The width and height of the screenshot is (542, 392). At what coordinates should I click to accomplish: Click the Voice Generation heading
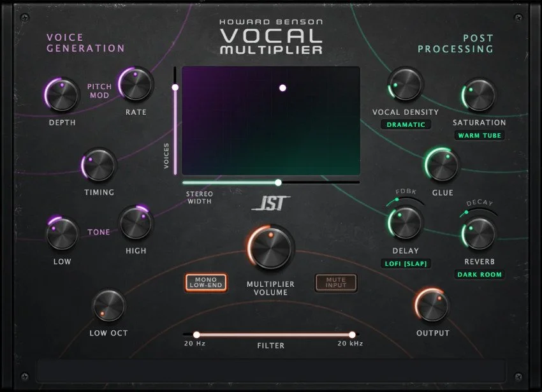click(85, 43)
